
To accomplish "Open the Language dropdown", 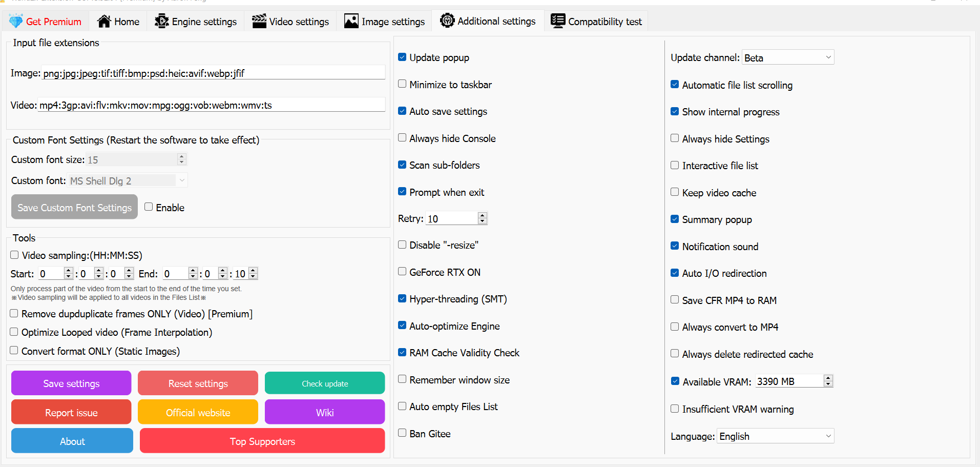I will (776, 436).
